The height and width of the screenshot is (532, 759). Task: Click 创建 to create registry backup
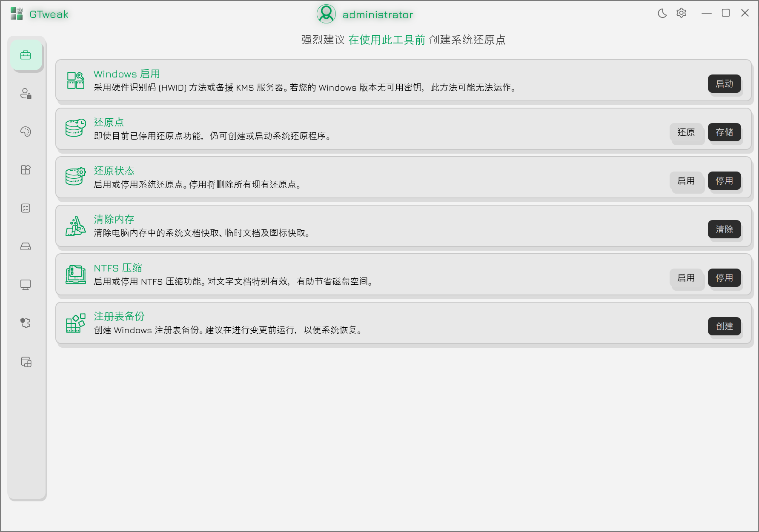[x=725, y=326]
